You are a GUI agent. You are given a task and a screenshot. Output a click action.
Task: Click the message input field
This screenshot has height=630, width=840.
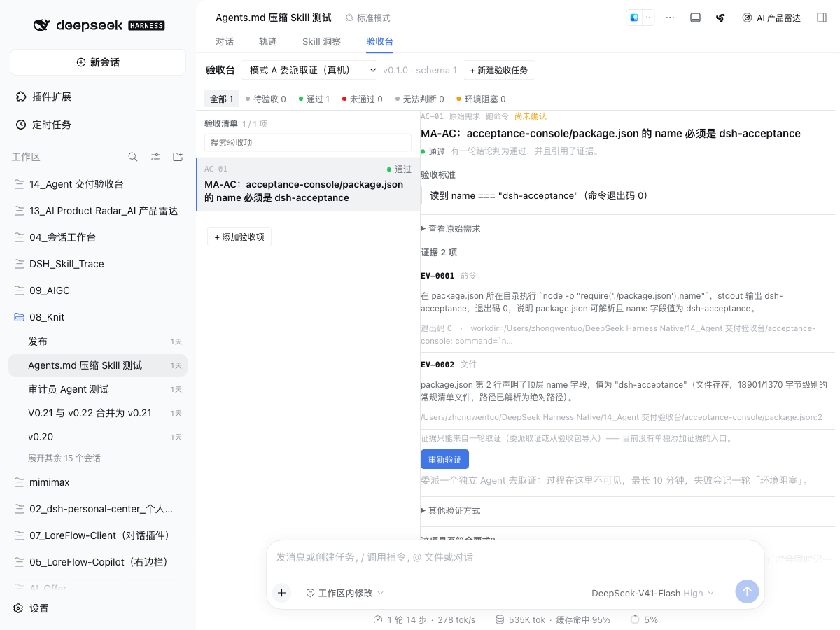(515, 557)
